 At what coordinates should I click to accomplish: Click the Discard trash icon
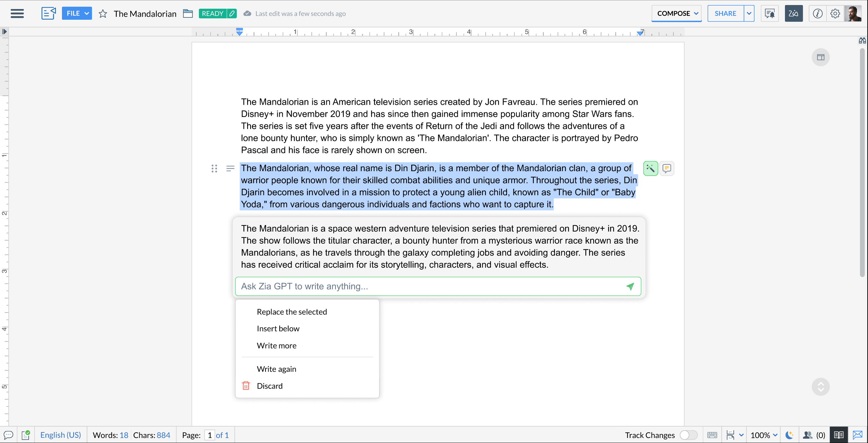246,386
